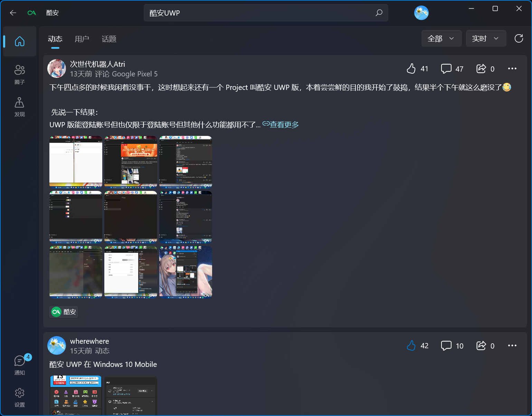
Task: Switch to the 用户 tab
Action: pos(82,39)
